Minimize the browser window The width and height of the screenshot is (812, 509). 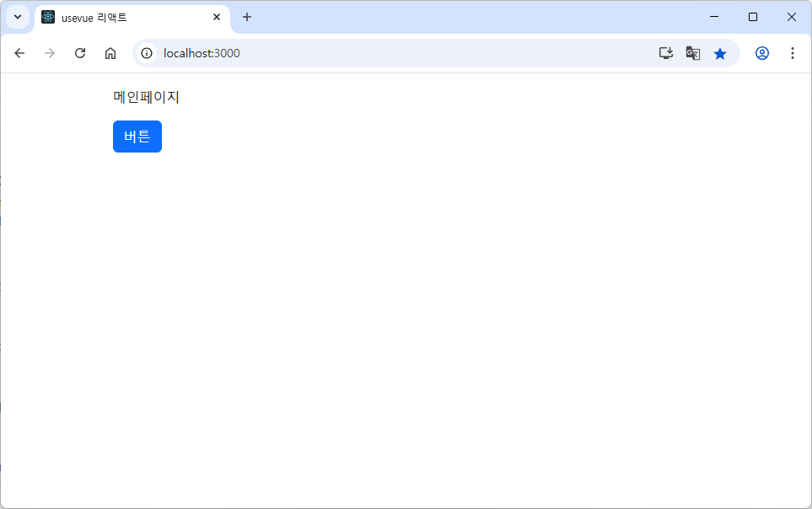[714, 17]
